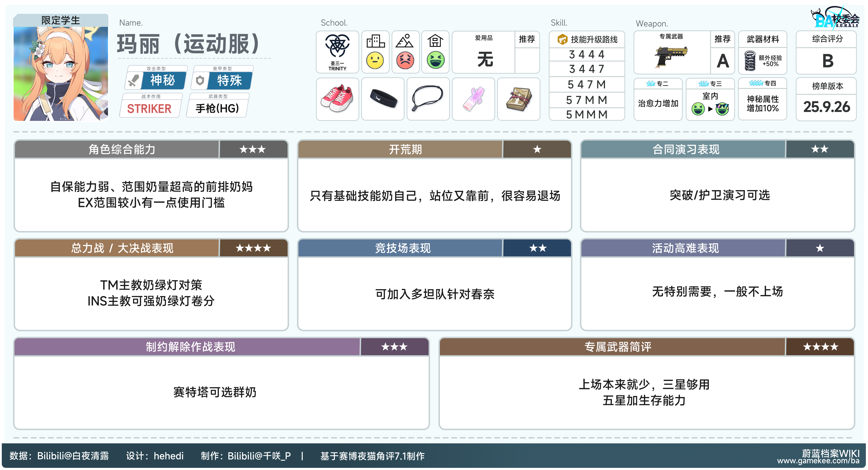Open the www.gamekee.com/ba wiki link
868x470 pixels.
coord(818,461)
